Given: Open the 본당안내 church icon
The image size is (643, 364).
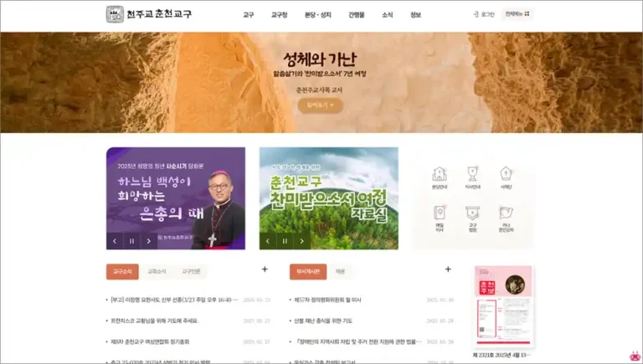Looking at the screenshot, I should click(x=440, y=178).
